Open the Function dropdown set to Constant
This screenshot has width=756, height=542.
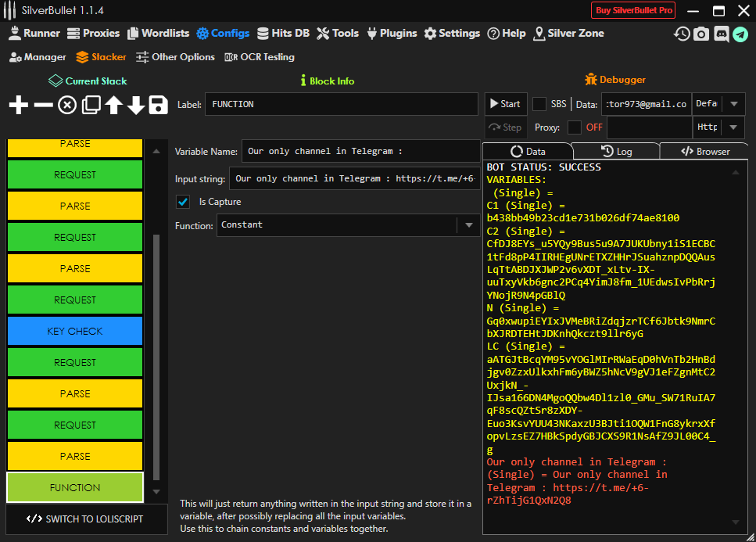[x=468, y=225]
